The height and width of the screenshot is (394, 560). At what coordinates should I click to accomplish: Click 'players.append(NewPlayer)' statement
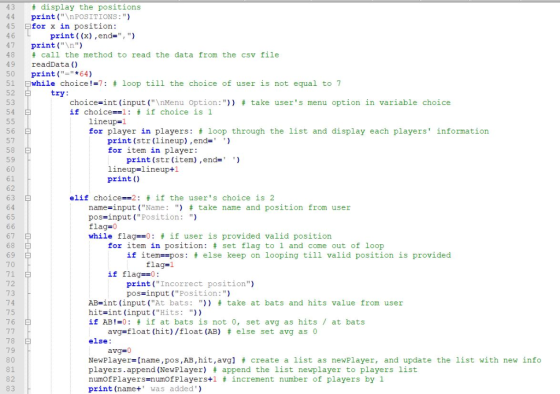[x=148, y=370]
